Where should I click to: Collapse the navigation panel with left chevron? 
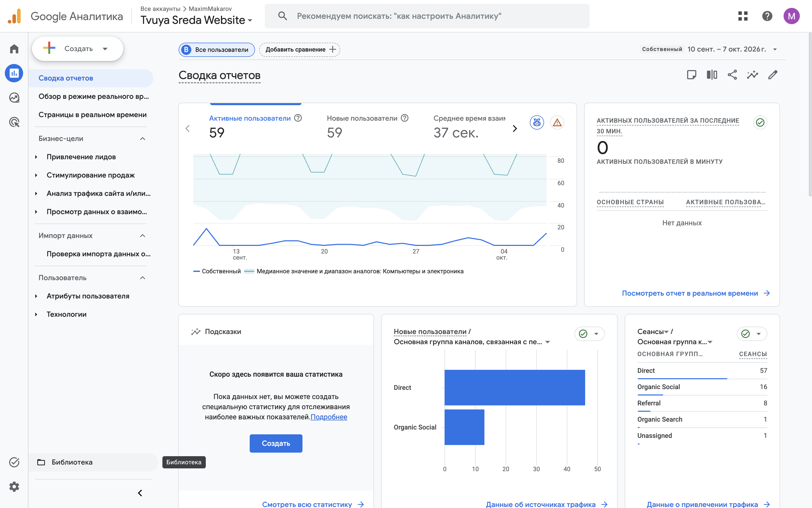[x=140, y=493]
